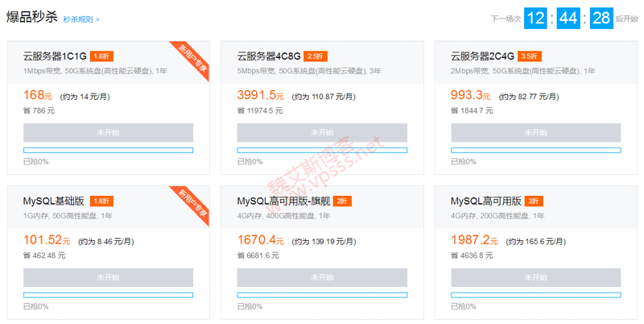Click the countdown hours block showing 12

click(535, 19)
